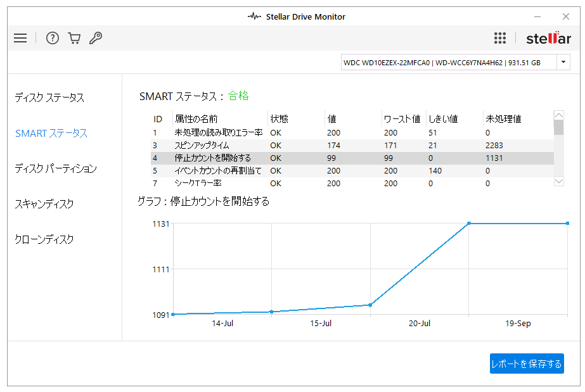Click the graph start point at 1091
585x392 pixels.
[173, 315]
